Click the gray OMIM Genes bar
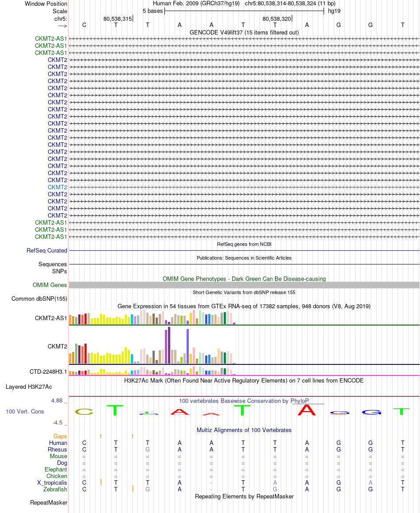Screen dimensions: 420x513 [x=244, y=285]
